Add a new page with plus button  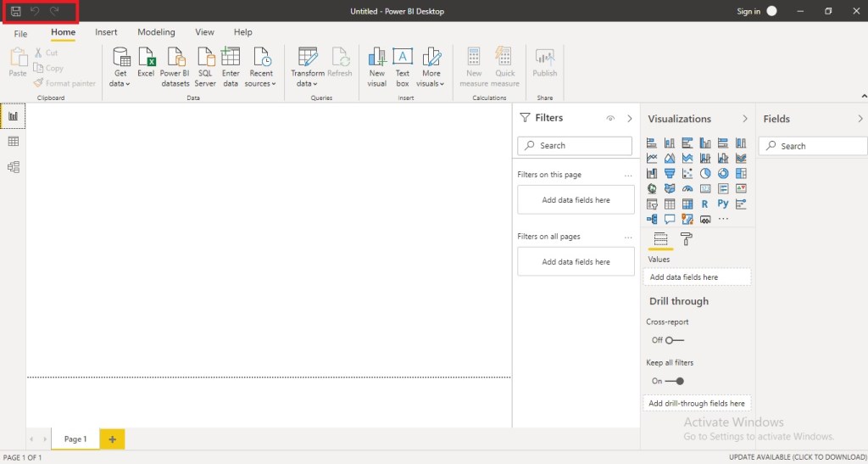tap(112, 439)
